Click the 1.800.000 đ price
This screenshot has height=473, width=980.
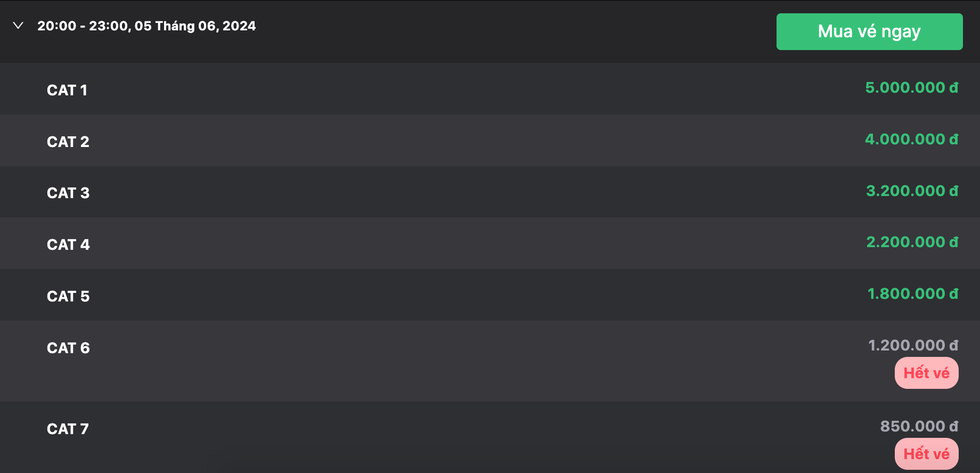[x=912, y=293]
